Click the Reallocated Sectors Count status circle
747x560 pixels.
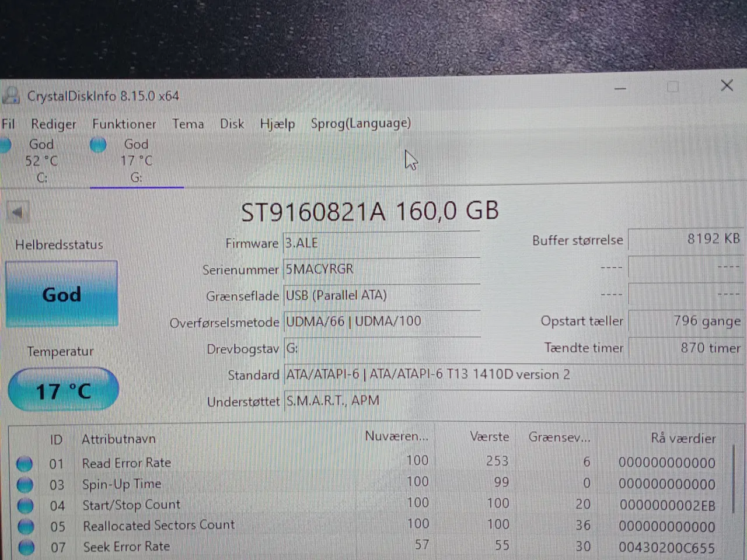pos(26,527)
